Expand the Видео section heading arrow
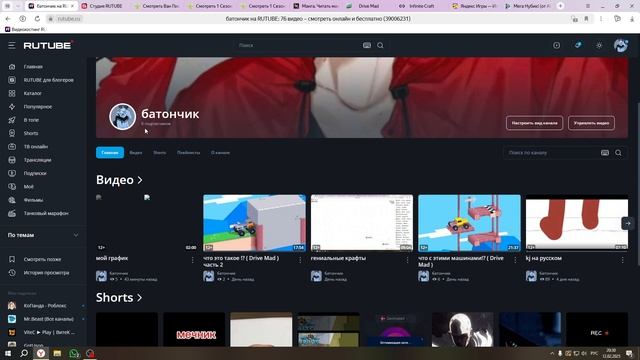This screenshot has width=640, height=360. click(140, 180)
